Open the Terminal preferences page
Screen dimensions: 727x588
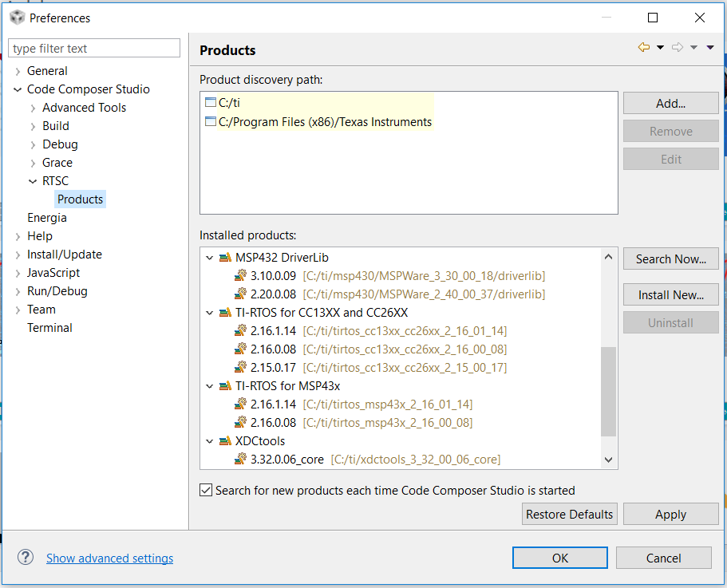point(49,328)
